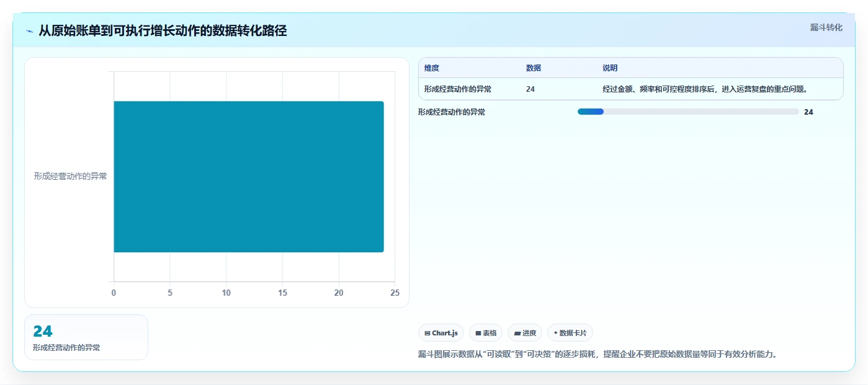Viewport: 868px width, 385px height.
Task: Click the 维度 column header
Action: (x=432, y=68)
